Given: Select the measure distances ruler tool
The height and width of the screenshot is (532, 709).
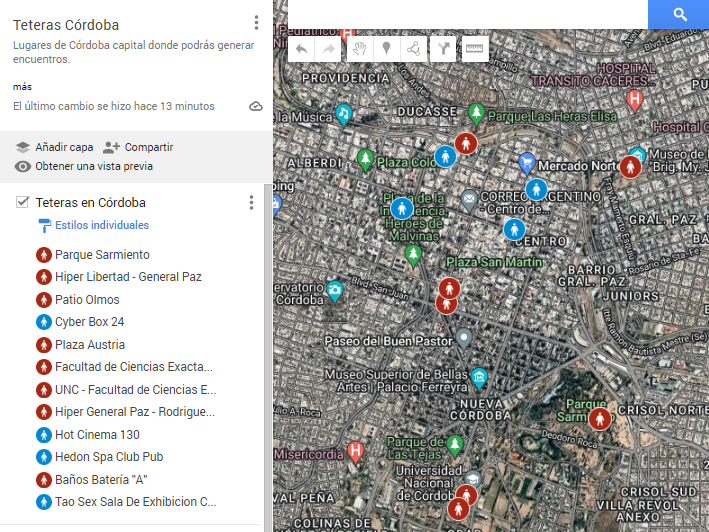Looking at the screenshot, I should [474, 49].
